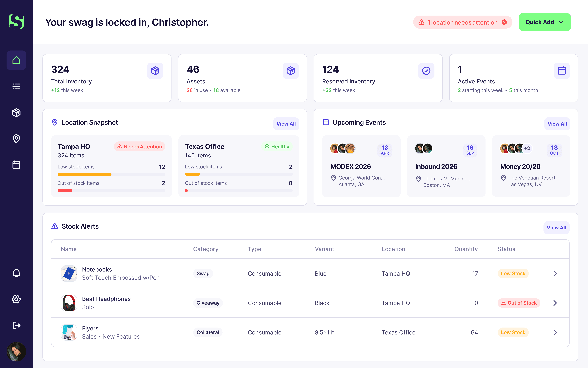Click the Giveaway category tag
Image resolution: width=588 pixels, height=368 pixels.
tap(208, 303)
